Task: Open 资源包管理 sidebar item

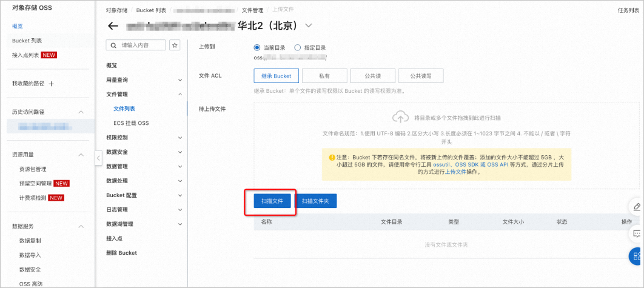Action: (x=33, y=169)
